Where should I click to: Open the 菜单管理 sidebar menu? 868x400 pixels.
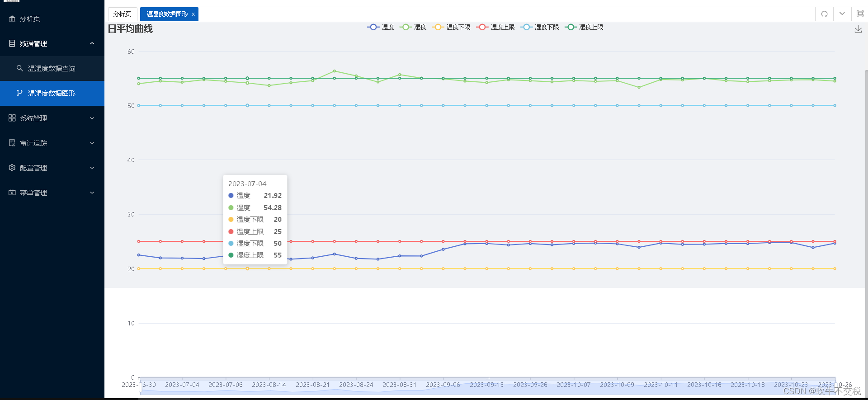click(52, 193)
